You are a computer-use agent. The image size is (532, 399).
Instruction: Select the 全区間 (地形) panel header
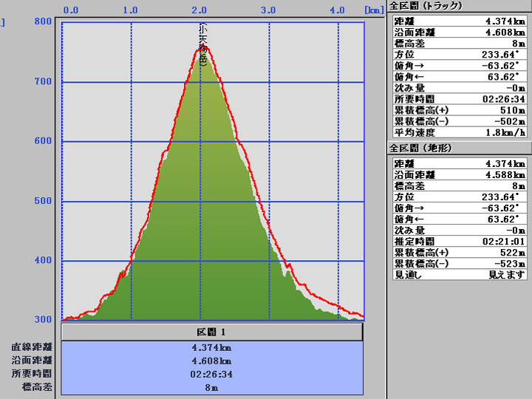(420, 148)
